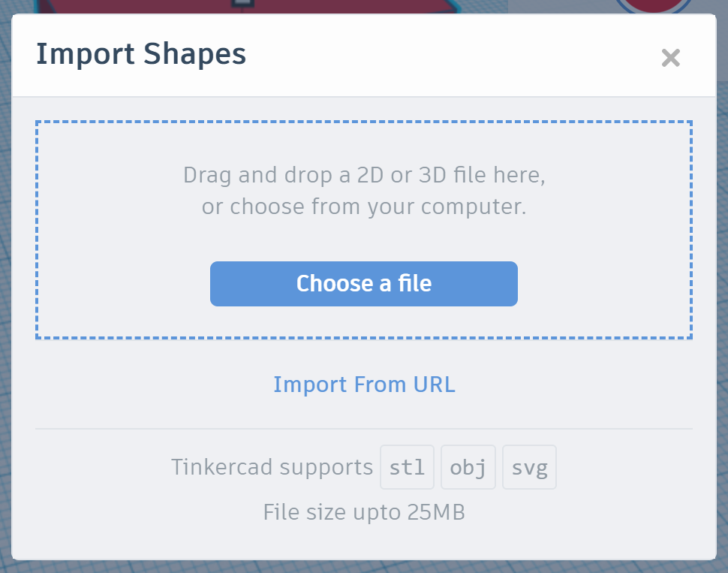
Task: Close the import window using the top-right X
Action: (x=670, y=58)
